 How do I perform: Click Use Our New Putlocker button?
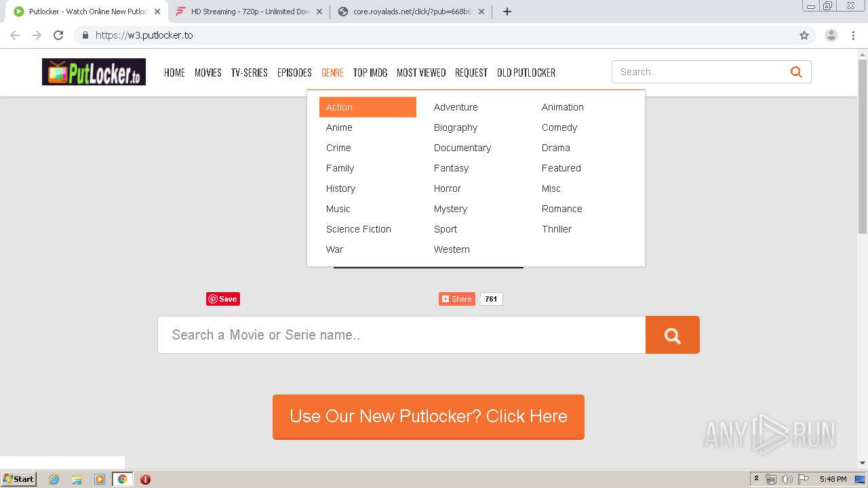(429, 416)
